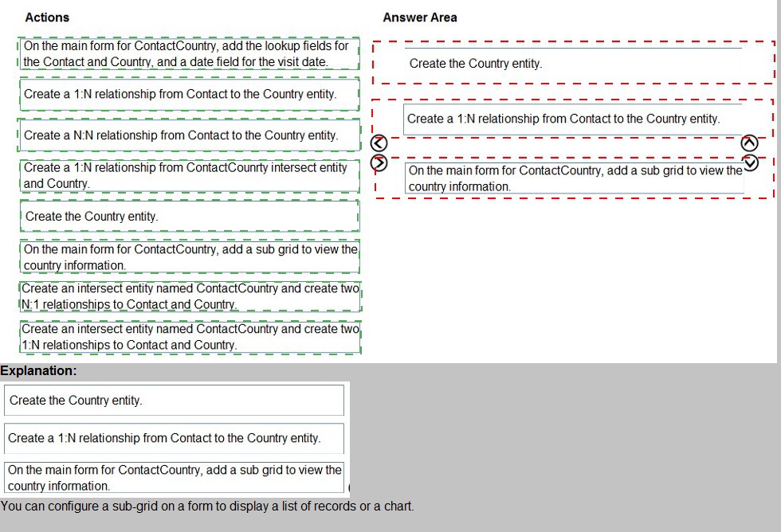Select intersect entity with two N:1 relationships action

(x=190, y=296)
